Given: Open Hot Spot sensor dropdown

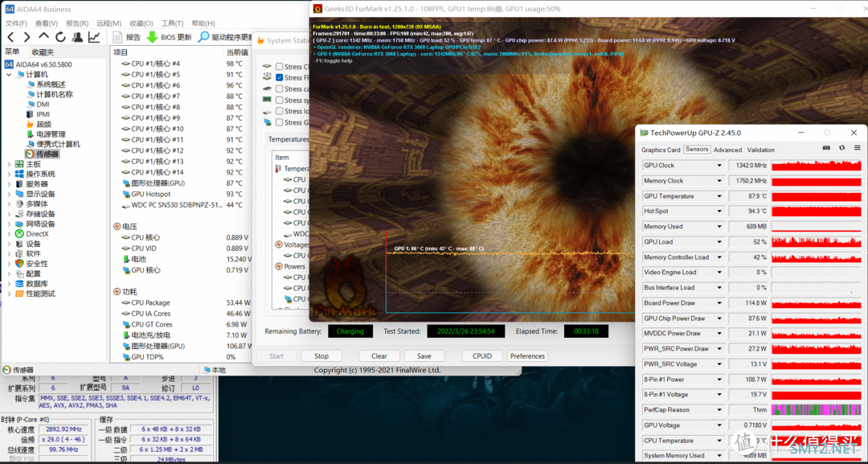Looking at the screenshot, I should click(719, 211).
